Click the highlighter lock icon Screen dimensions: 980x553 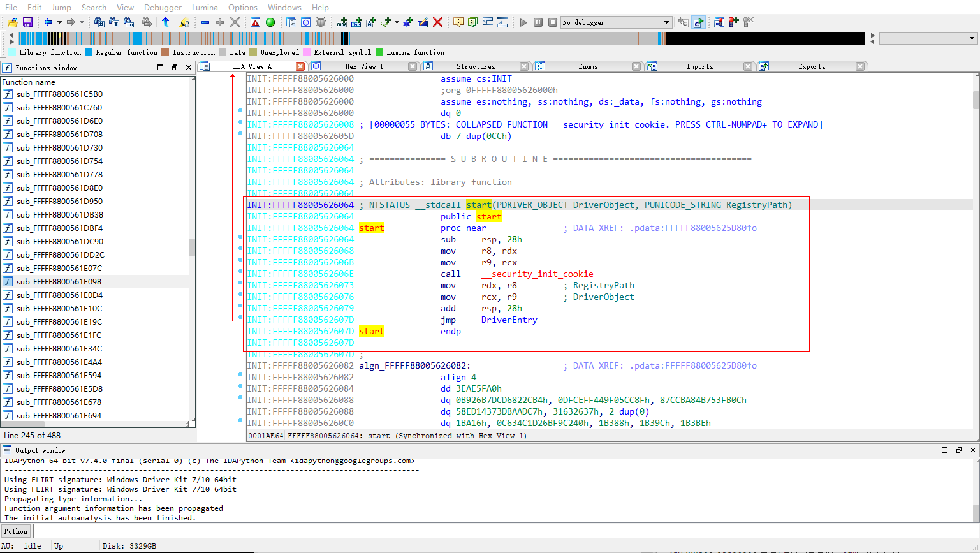click(x=184, y=22)
